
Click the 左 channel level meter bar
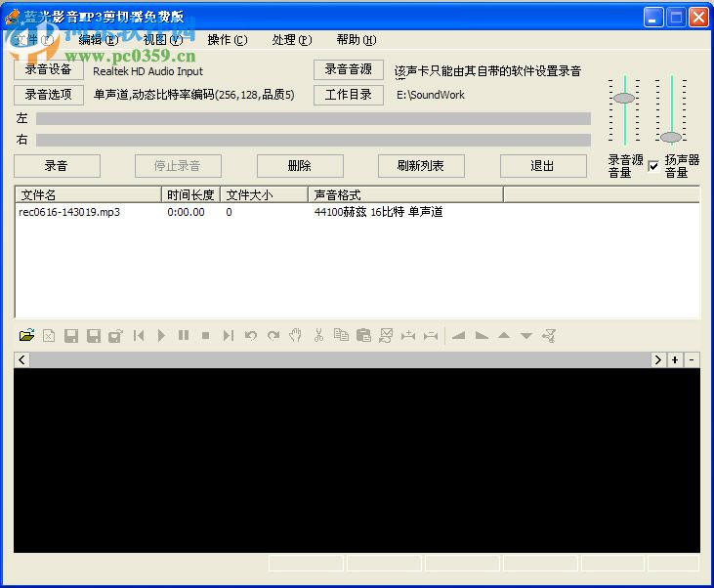314,119
